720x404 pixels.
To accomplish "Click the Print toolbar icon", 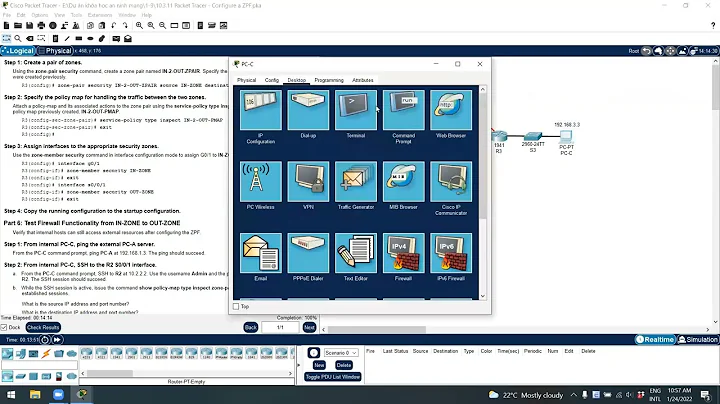I will coord(41,26).
